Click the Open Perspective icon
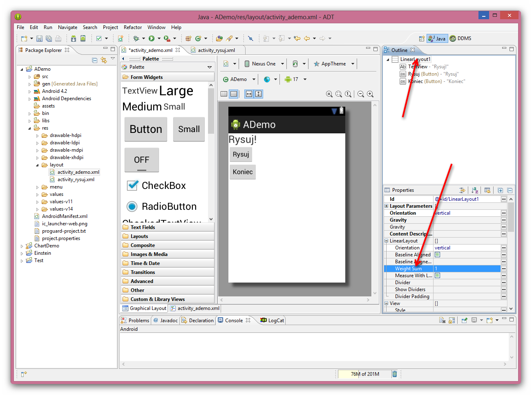The image size is (532, 395). tap(422, 38)
